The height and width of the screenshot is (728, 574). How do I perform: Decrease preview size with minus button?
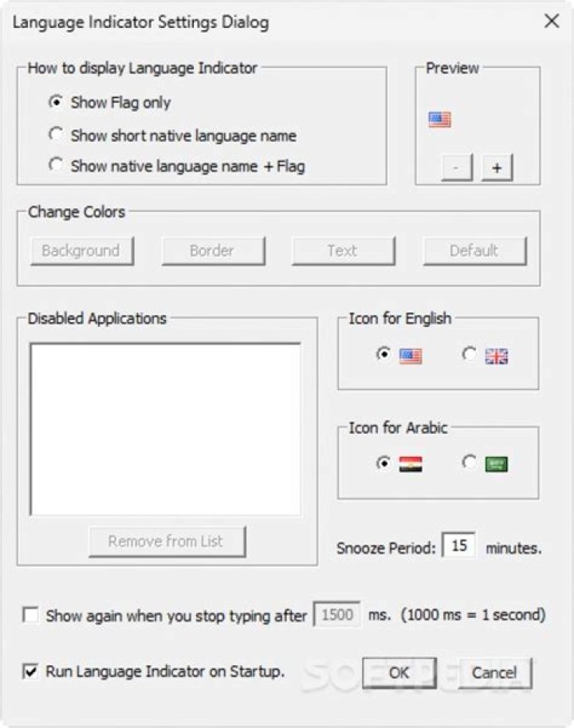click(457, 167)
